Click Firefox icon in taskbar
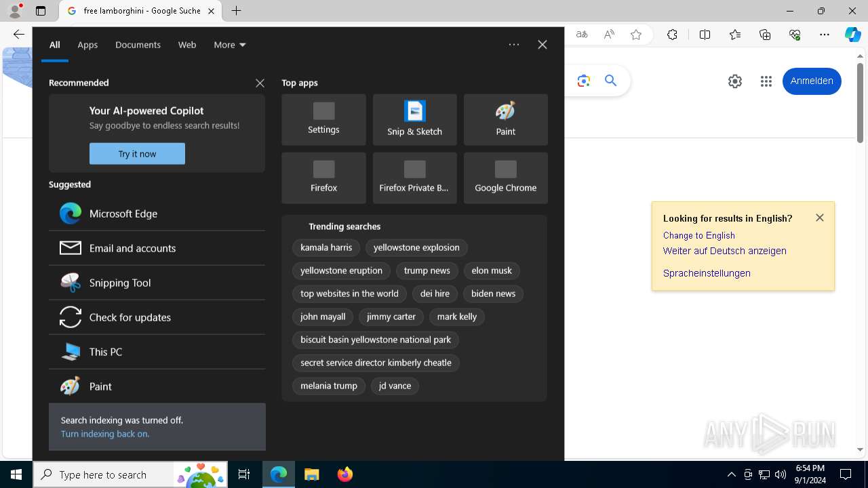Image resolution: width=868 pixels, height=488 pixels. pos(345,474)
